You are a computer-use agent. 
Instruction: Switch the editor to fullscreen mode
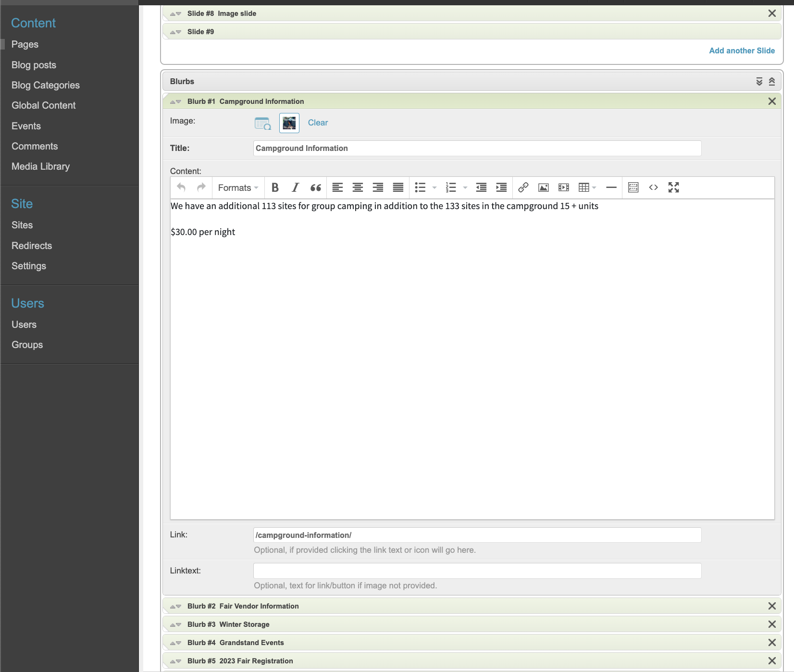click(673, 187)
